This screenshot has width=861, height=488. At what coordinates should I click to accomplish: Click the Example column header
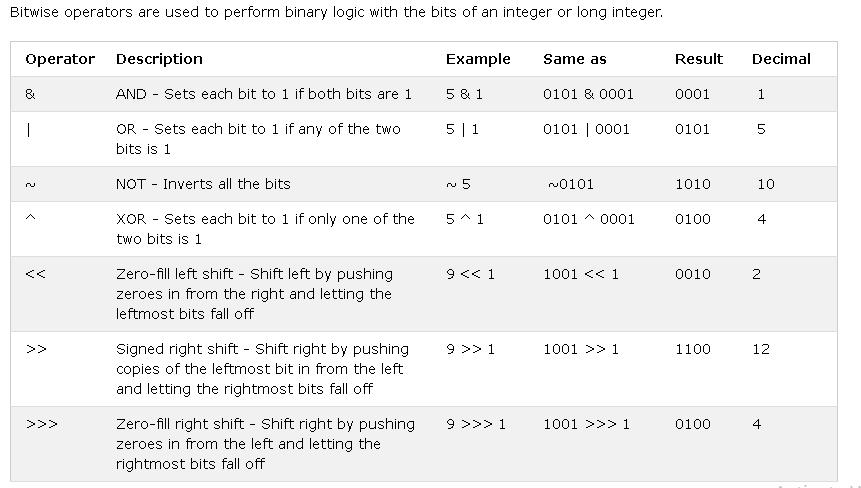point(478,59)
